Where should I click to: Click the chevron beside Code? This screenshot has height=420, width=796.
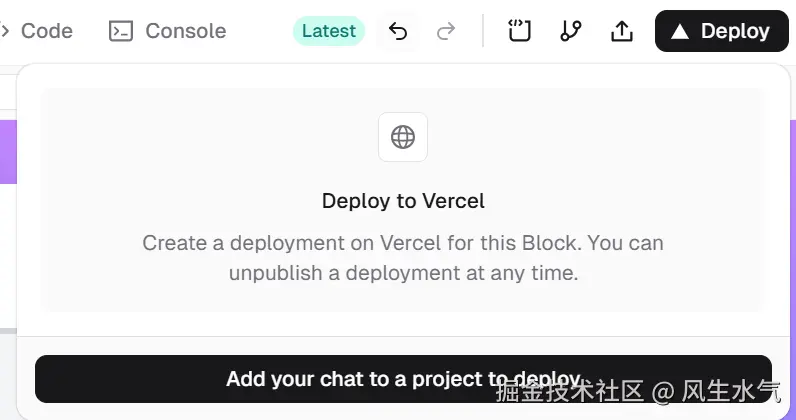5,31
